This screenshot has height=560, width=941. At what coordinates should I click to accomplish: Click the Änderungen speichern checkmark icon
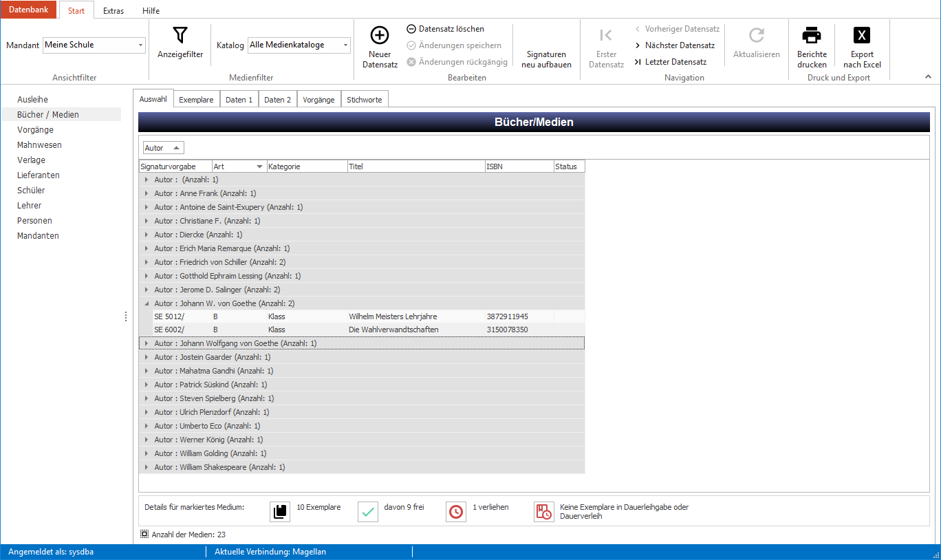(411, 45)
